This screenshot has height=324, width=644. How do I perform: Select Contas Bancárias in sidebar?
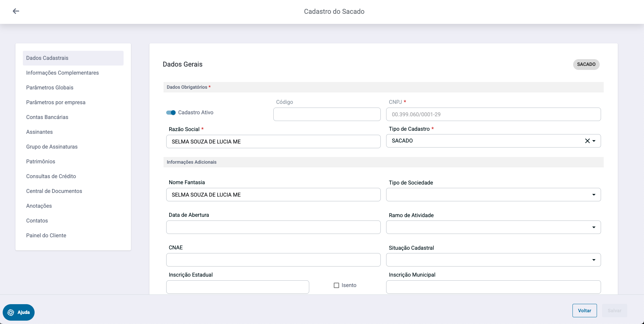click(x=47, y=117)
